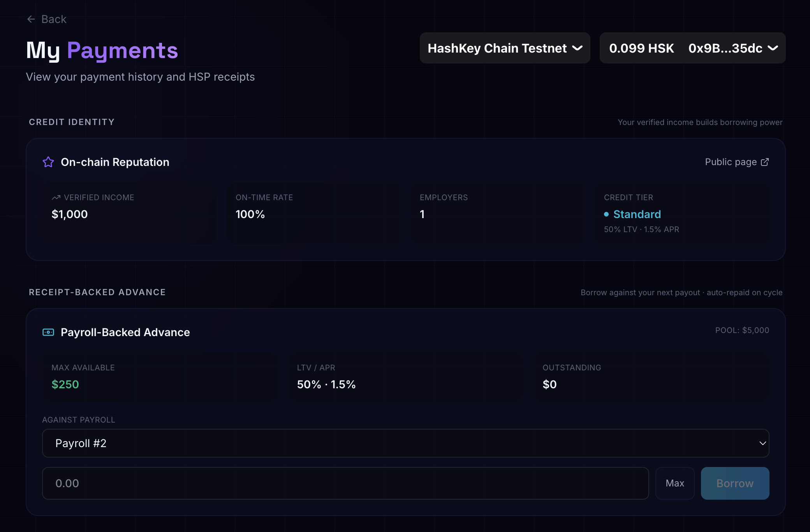Open the HashKey Chain Testnet network dropdown
The width and height of the screenshot is (810, 532).
point(505,48)
